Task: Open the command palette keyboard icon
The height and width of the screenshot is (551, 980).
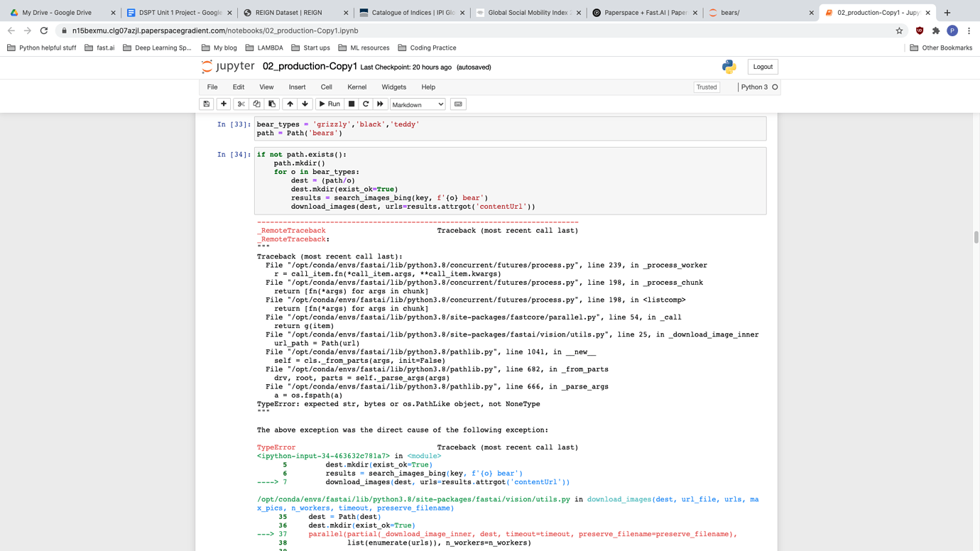Action: tap(458, 104)
